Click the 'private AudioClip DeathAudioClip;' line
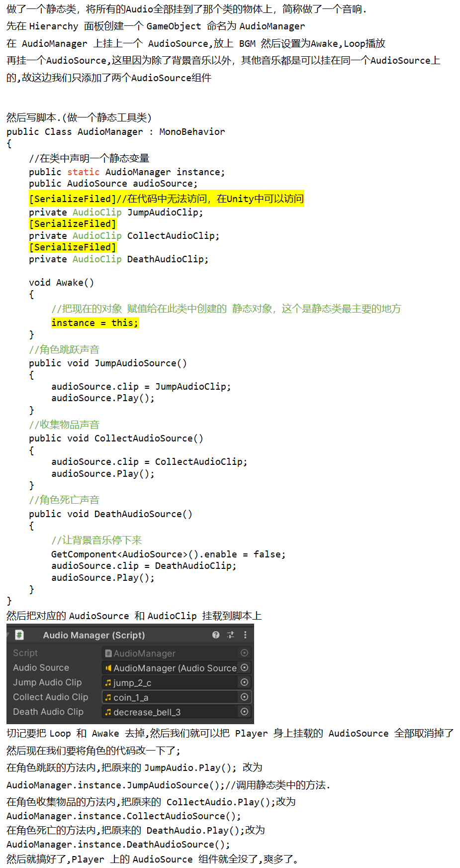 [119, 259]
